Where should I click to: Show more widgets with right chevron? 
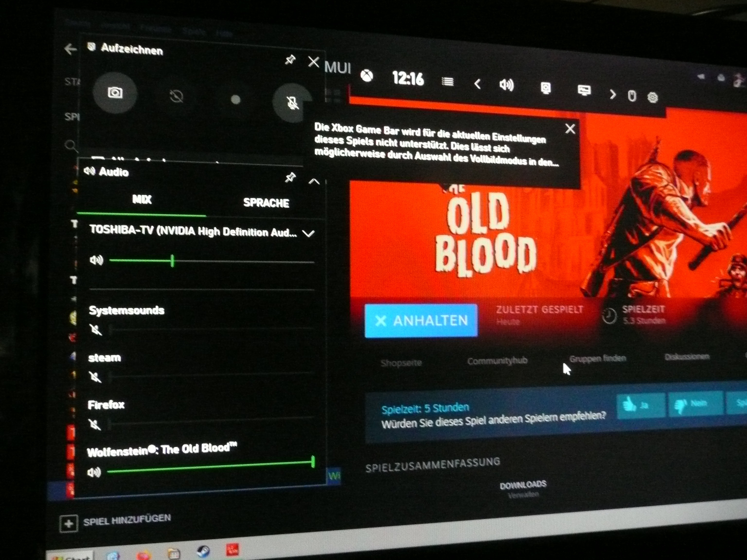pyautogui.click(x=613, y=94)
